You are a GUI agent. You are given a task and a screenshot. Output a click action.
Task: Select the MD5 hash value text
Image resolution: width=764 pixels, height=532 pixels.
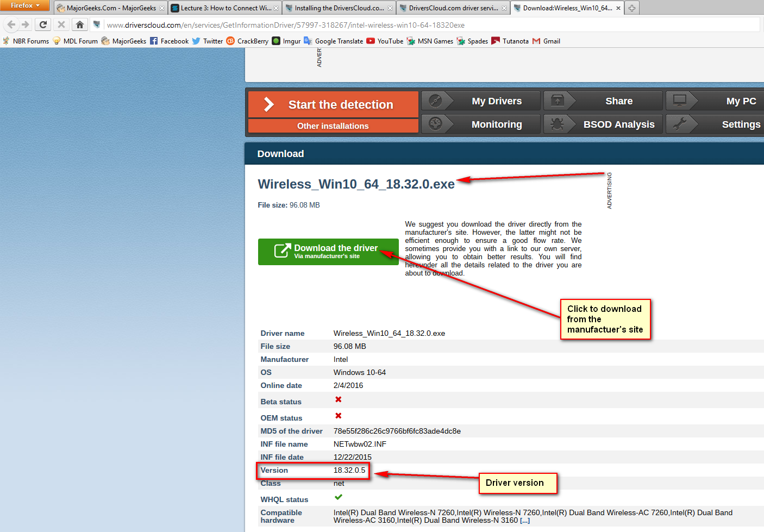click(397, 431)
